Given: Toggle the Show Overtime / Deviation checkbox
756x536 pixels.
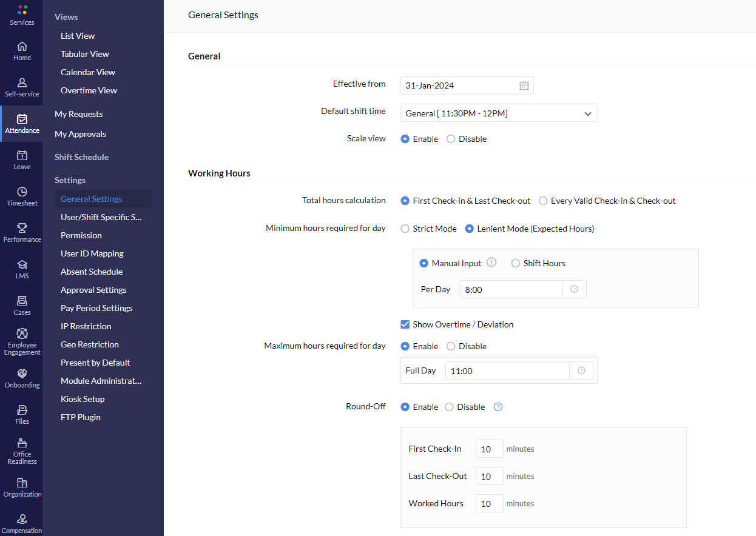Looking at the screenshot, I should point(405,324).
